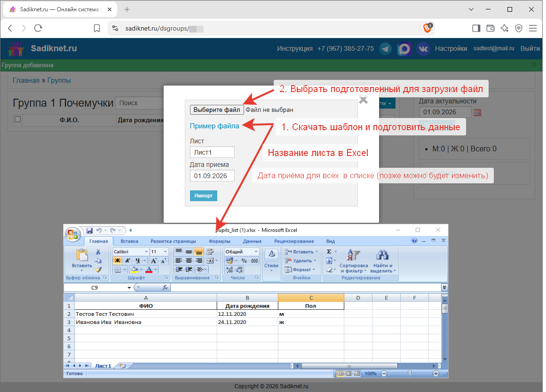The width and height of the screenshot is (546, 392).
Task: Toggle underline Ч in Excel ribbon
Action: (137, 261)
